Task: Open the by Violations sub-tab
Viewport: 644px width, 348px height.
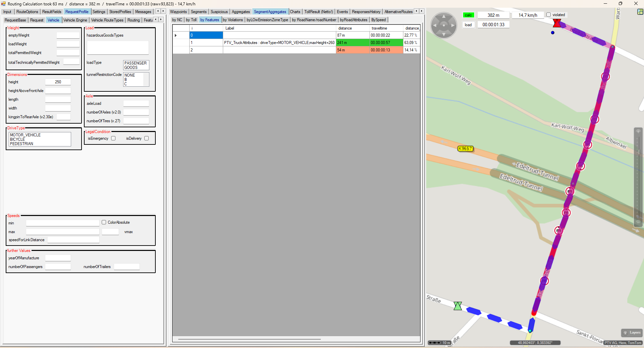Action: coord(233,20)
